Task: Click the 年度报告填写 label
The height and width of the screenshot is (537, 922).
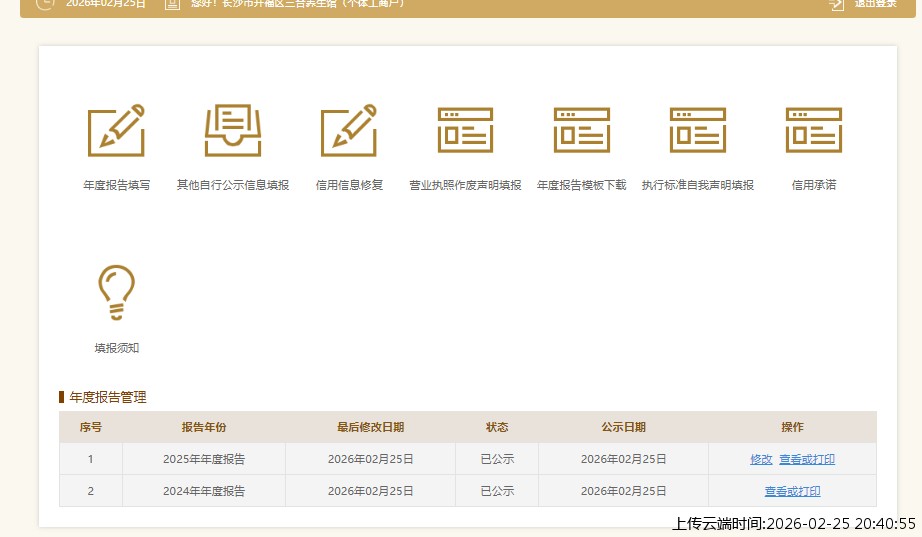Action: tap(116, 185)
